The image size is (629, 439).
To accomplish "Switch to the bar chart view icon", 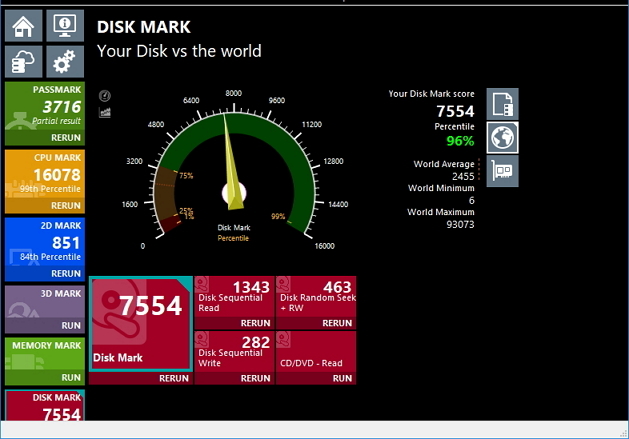I will click(x=105, y=112).
